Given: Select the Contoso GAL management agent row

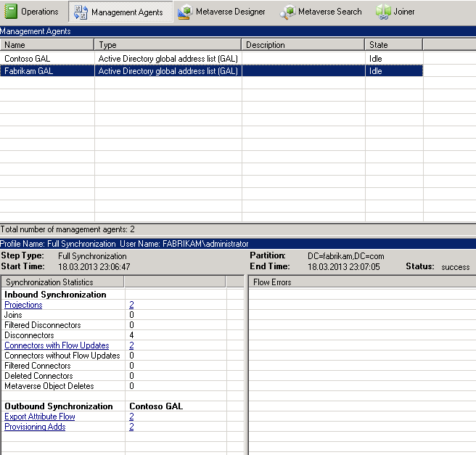Looking at the screenshot, I should click(211, 58).
